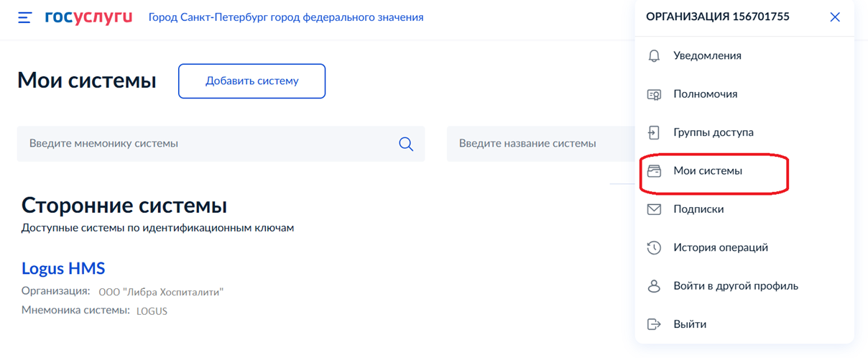Click the certificate icon for Полномочия
Image resolution: width=868 pixels, height=358 pixels.
tap(654, 94)
